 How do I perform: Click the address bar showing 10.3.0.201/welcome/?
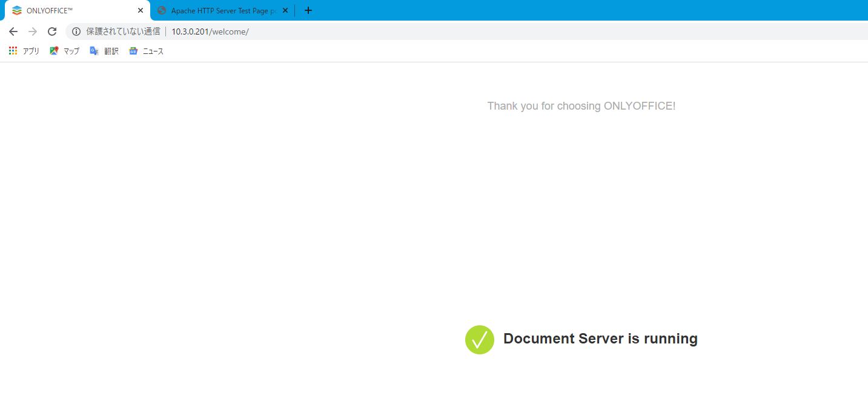210,31
